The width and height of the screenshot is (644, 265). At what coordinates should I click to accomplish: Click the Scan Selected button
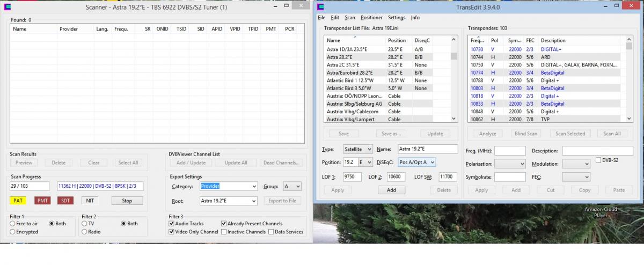tap(570, 134)
